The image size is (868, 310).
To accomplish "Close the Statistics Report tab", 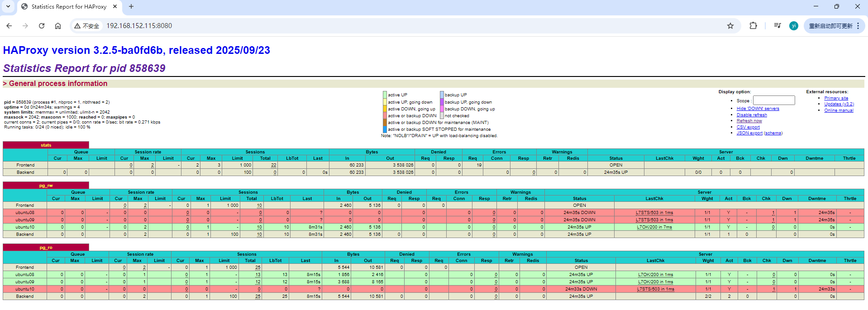I will coord(115,6).
